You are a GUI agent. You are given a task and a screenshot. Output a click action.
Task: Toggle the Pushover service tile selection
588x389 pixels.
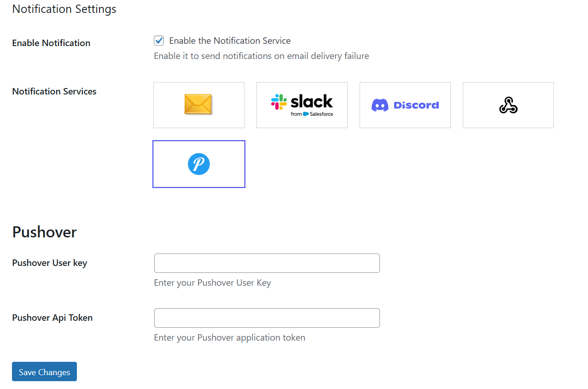point(198,164)
